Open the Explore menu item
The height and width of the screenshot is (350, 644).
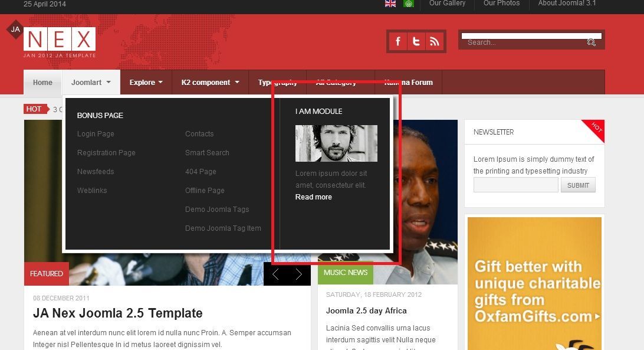142,82
